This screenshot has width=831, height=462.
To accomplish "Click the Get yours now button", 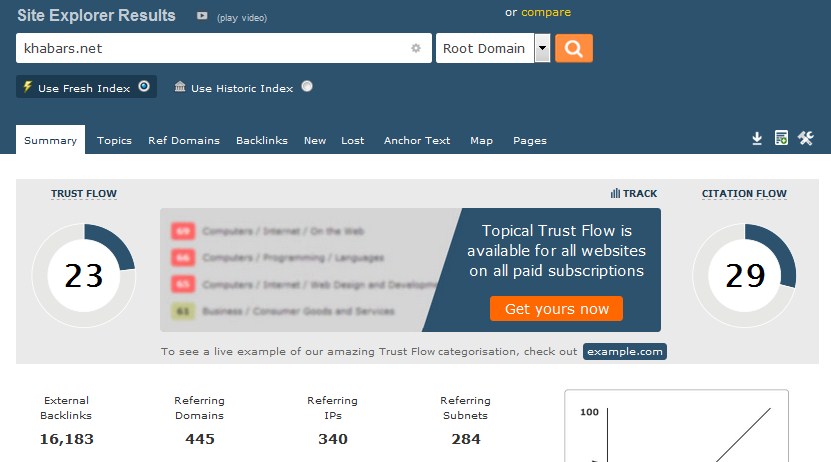I will 556,308.
